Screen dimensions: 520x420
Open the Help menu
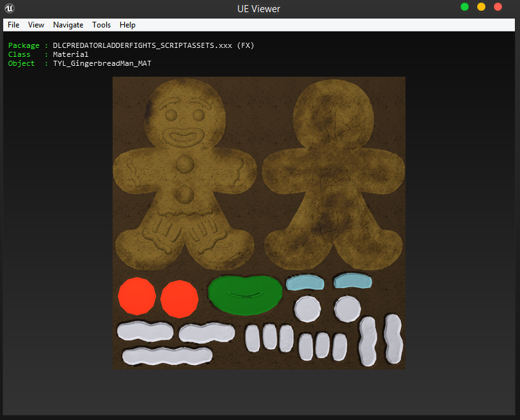pyautogui.click(x=127, y=25)
